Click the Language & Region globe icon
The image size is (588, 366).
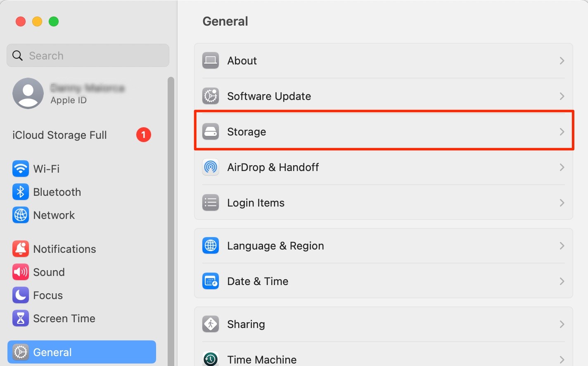(x=211, y=246)
